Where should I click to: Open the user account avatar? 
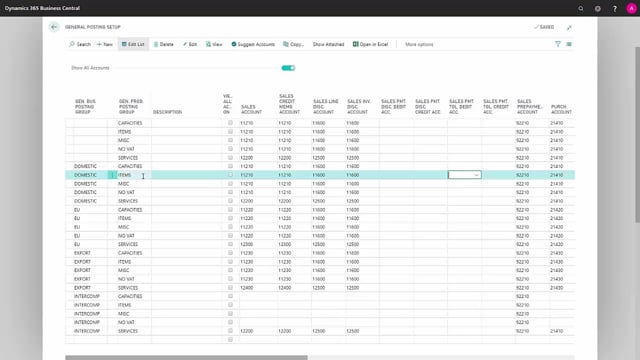tap(631, 8)
